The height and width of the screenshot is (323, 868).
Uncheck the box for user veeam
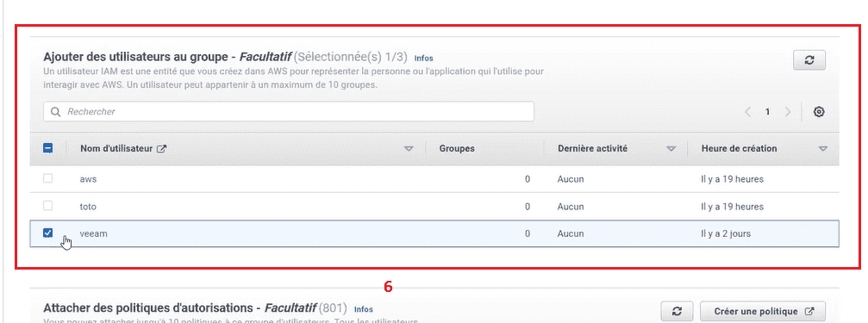48,233
